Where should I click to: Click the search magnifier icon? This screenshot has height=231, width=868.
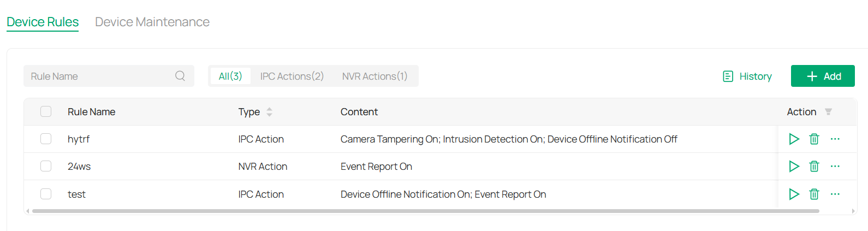pos(180,76)
